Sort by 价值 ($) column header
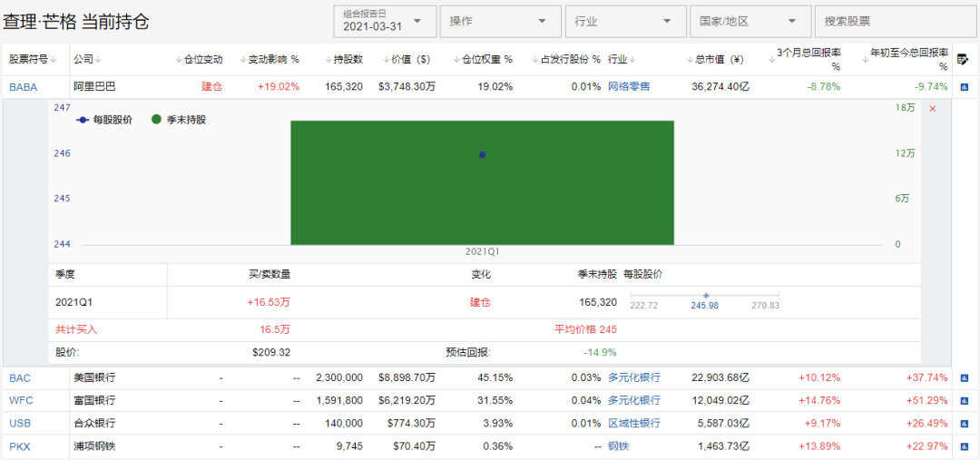 [406, 59]
